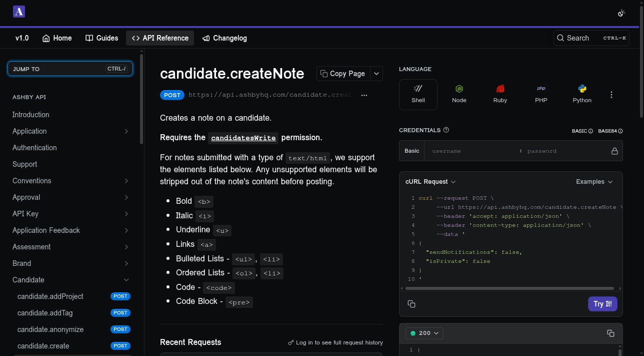Viewport: 644px width, 356px height.
Task: Focus the Jump To field
Action: (70, 69)
